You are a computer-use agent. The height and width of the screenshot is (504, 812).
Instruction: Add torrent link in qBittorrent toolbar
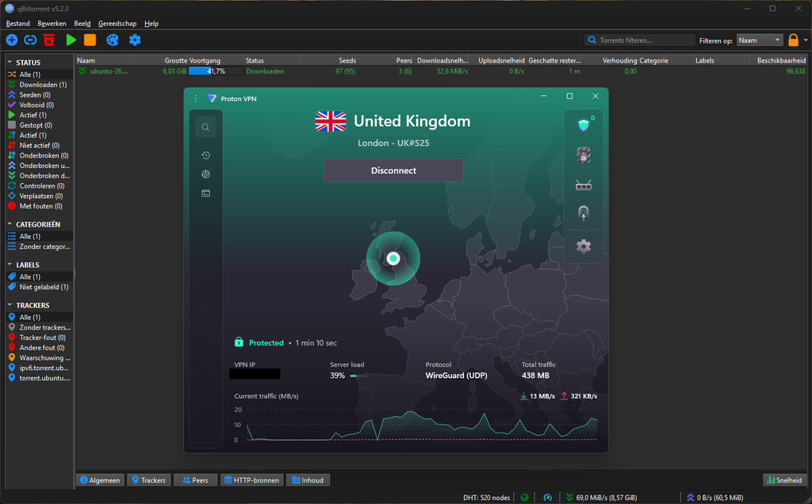tap(31, 40)
